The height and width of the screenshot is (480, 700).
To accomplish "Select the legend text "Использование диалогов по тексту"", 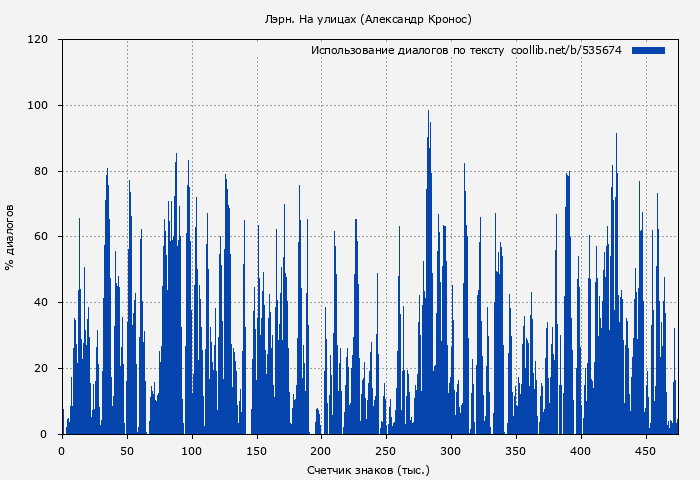I will point(407,50).
